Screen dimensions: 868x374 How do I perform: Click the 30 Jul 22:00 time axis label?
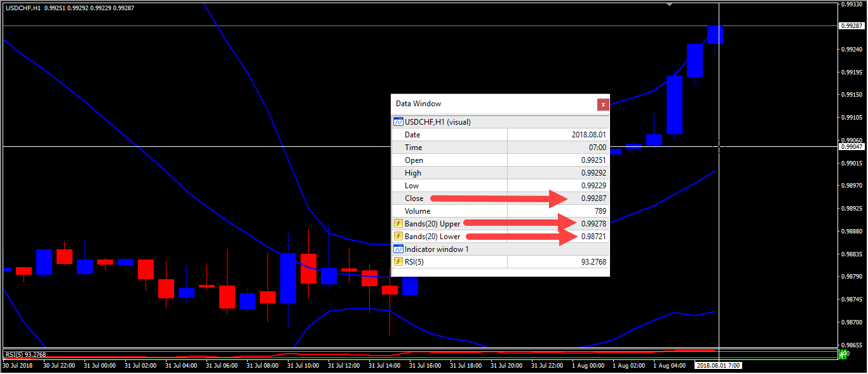[59, 366]
